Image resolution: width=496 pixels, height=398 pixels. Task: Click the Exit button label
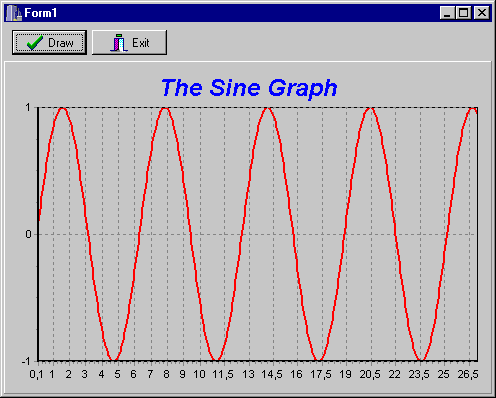pos(141,43)
